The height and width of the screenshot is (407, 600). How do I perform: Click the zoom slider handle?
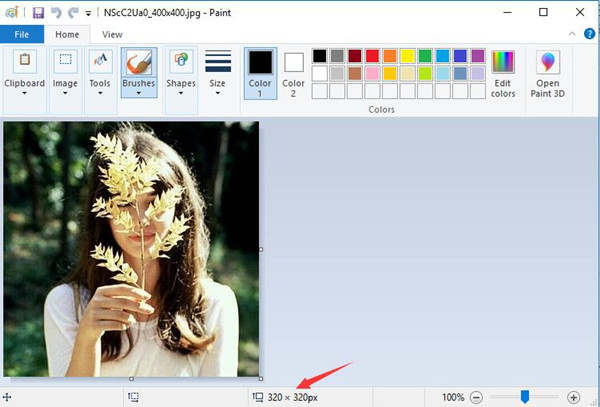click(x=525, y=397)
